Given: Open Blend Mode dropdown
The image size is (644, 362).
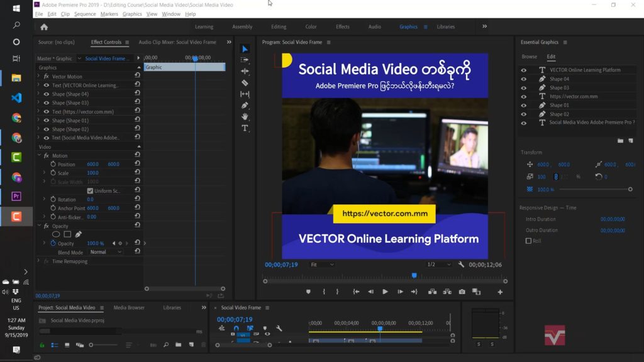Looking at the screenshot, I should 106,252.
